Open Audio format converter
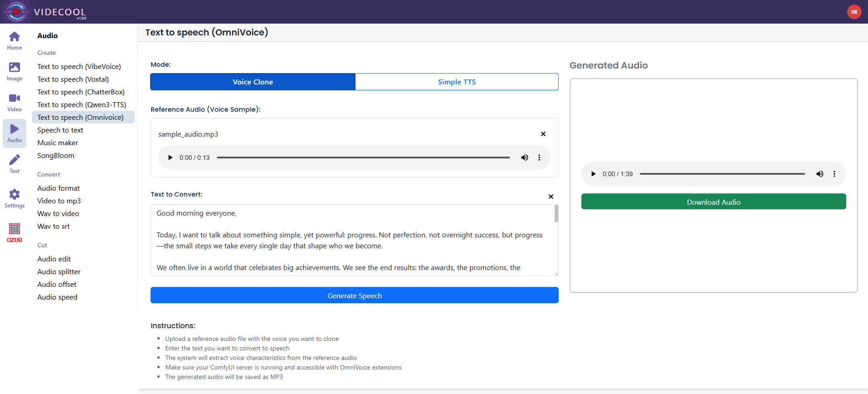Viewport: 868px width, 394px height. [59, 188]
